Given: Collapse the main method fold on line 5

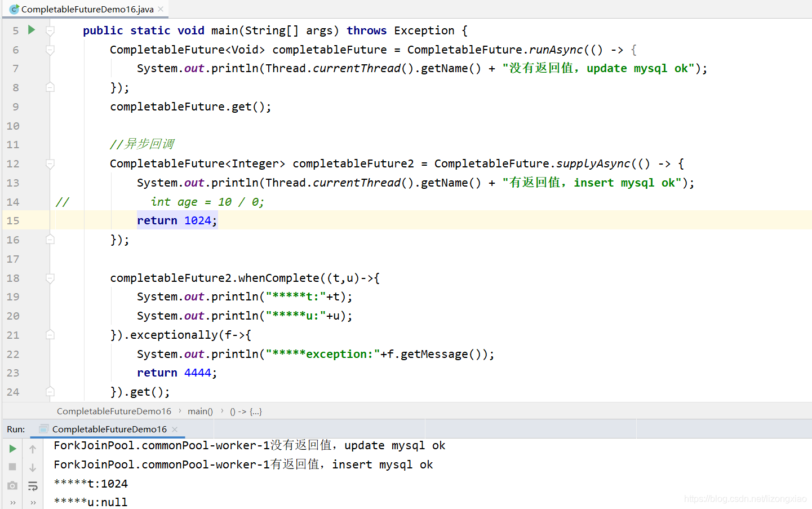Looking at the screenshot, I should (x=50, y=30).
